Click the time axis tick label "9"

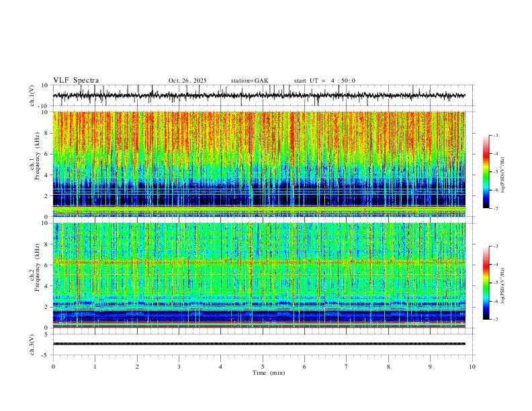click(430, 367)
